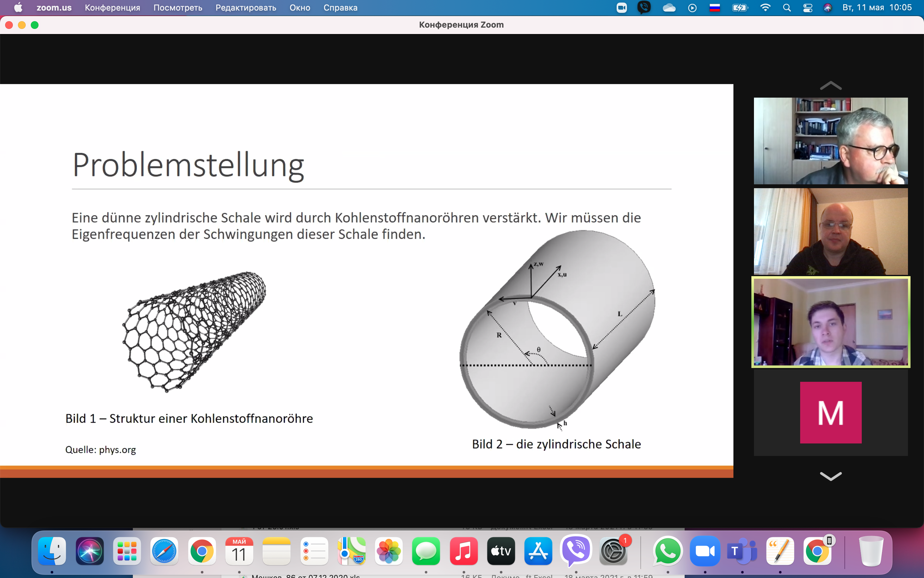Open Photos from the Dock
This screenshot has width=924, height=578.
pos(389,551)
